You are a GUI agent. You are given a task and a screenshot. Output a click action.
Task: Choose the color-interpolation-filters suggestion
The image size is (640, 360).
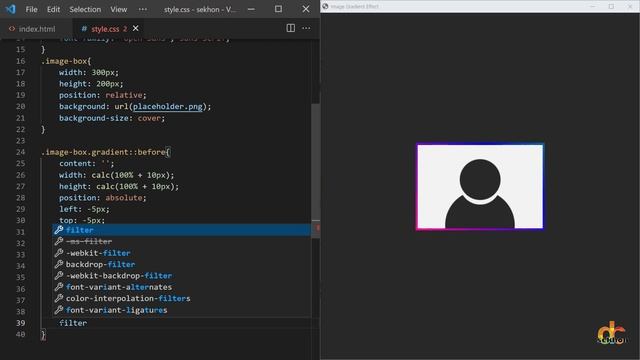[x=181, y=298]
